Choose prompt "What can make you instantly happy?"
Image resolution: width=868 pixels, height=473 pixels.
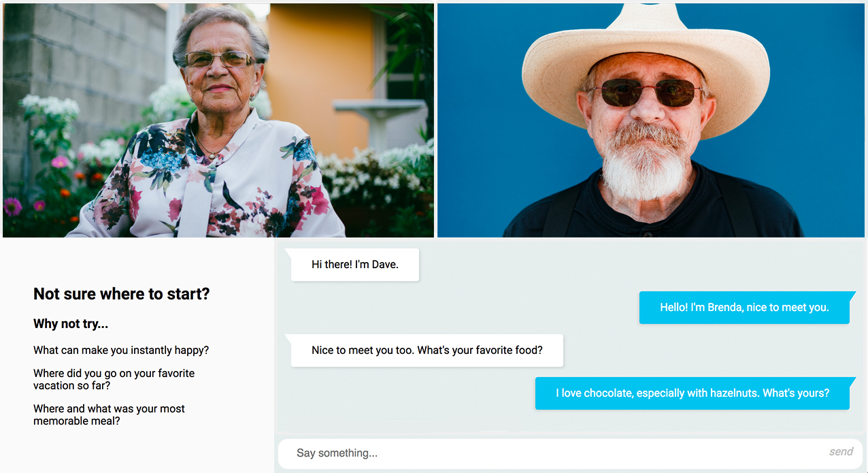point(121,350)
